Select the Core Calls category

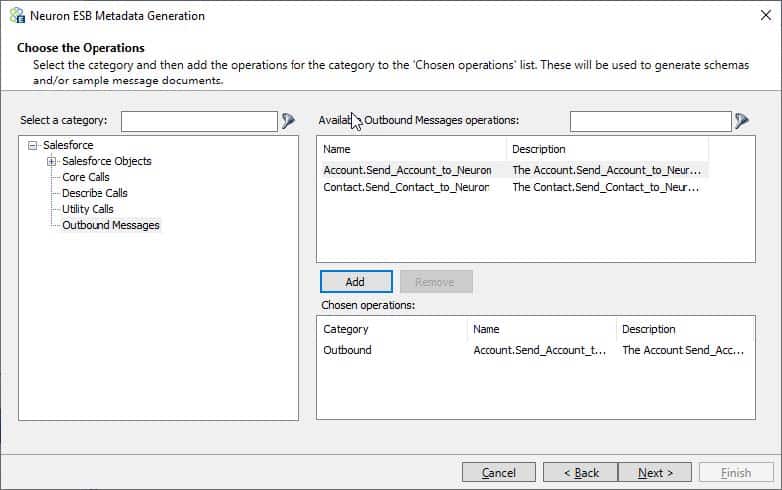pos(86,177)
